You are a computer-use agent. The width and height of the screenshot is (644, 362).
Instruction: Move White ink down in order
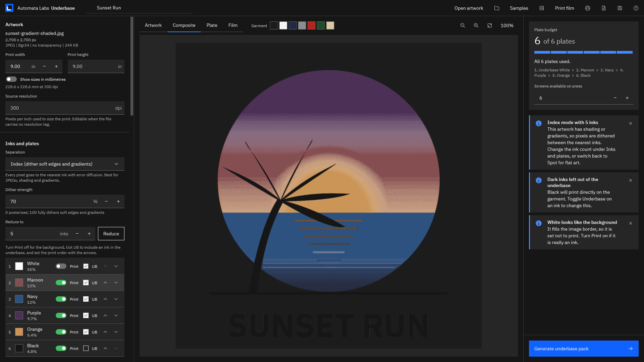[x=116, y=266]
